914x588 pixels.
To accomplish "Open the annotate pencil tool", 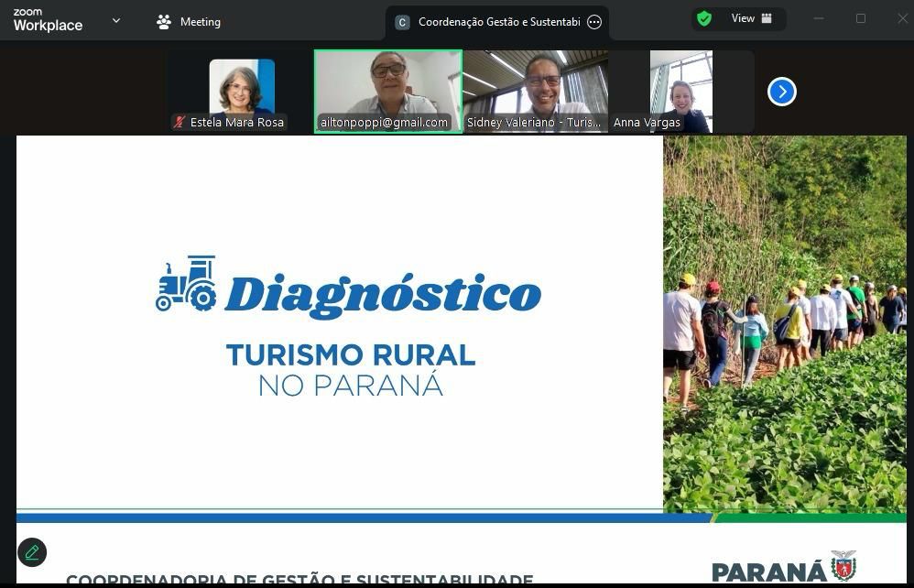I will coord(32,552).
